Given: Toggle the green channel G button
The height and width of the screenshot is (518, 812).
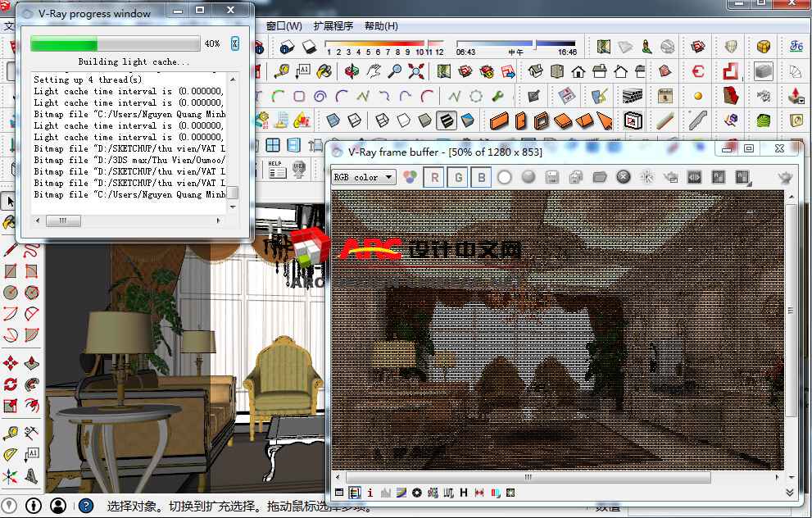Looking at the screenshot, I should click(x=458, y=178).
